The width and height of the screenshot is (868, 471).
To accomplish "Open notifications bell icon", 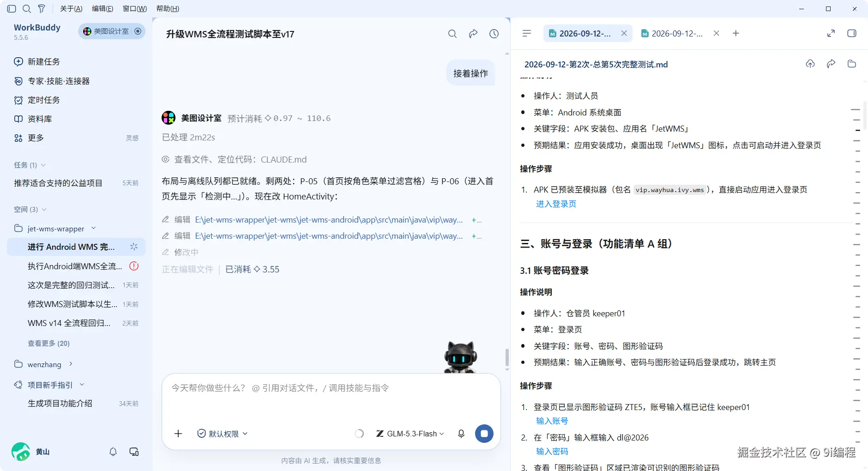I will coord(113,452).
